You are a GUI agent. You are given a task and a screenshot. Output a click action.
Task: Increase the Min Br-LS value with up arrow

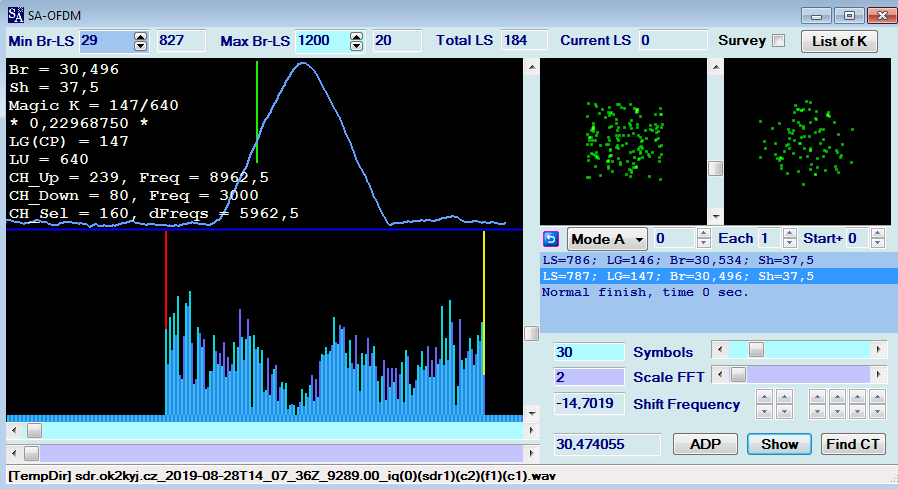[x=140, y=37]
